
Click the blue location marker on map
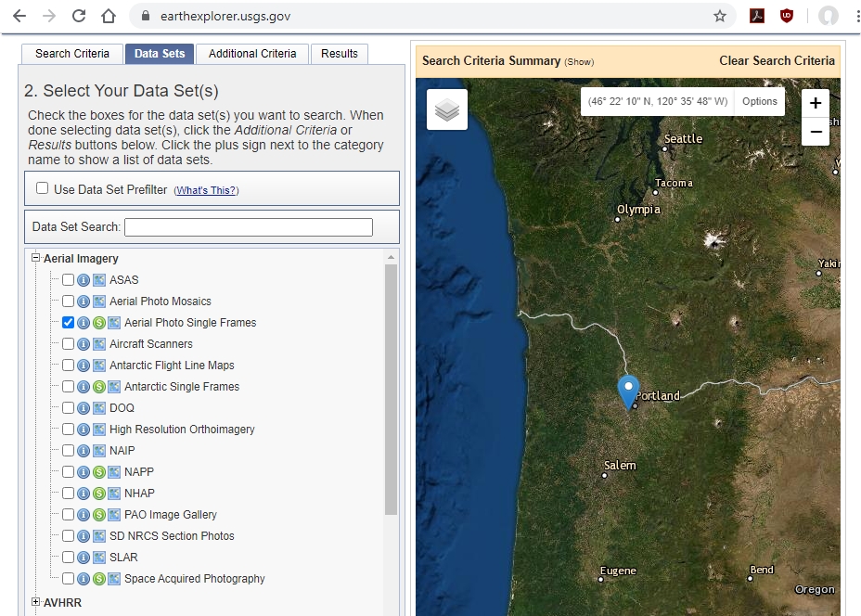coord(628,390)
